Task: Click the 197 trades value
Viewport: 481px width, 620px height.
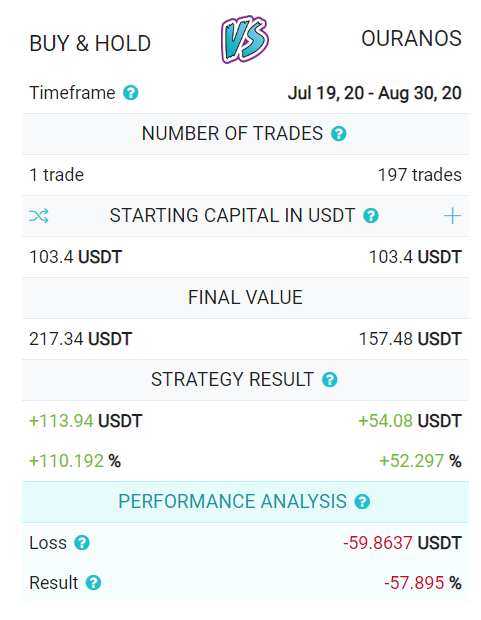Action: pos(420,175)
